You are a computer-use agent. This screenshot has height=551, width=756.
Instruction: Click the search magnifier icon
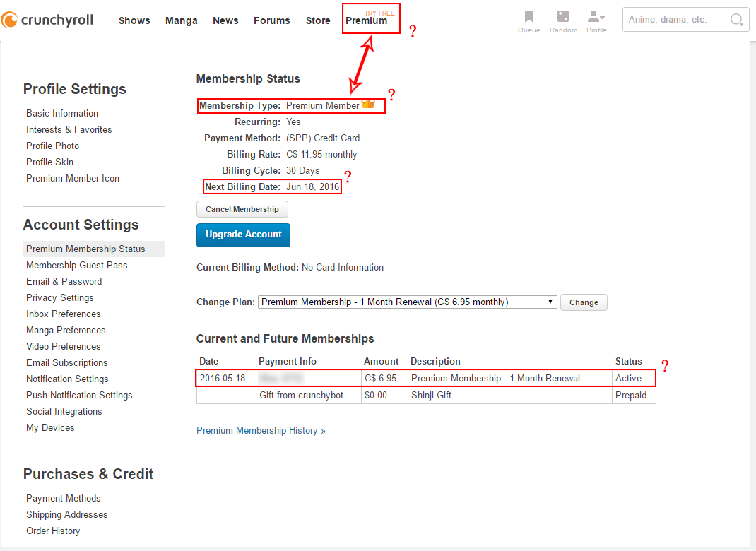coord(736,20)
